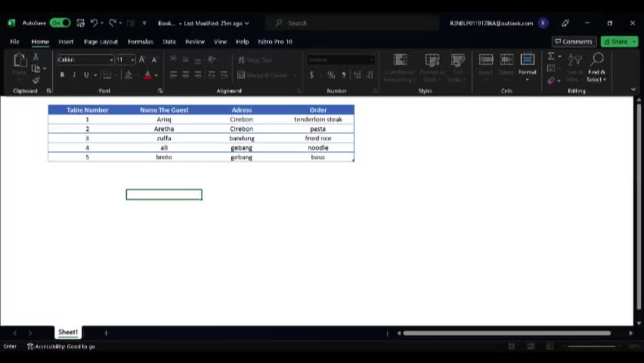Click the Percent Style icon
The width and height of the screenshot is (644, 363).
pos(331,75)
